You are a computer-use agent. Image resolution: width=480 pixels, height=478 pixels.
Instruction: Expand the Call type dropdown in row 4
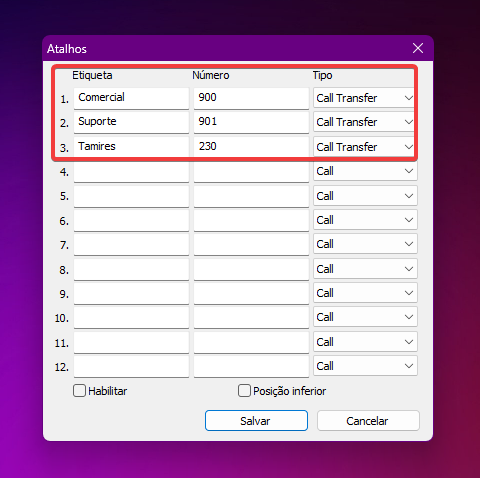click(x=365, y=171)
